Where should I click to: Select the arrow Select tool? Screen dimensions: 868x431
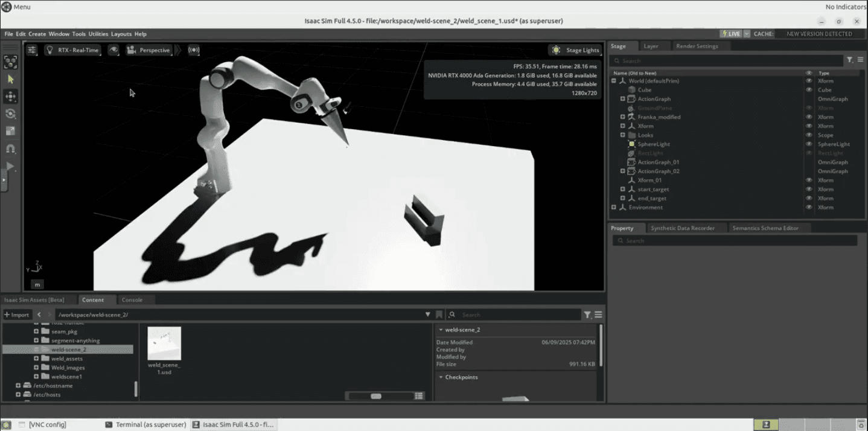click(x=11, y=79)
